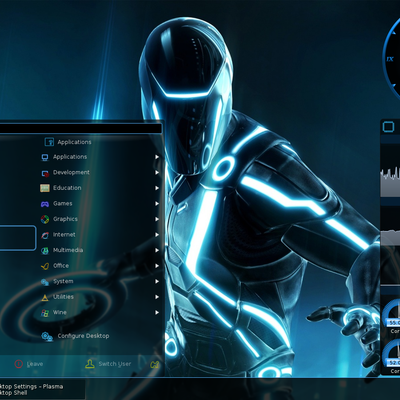This screenshot has height=400, width=400.
Task: Click the yellow Switch User icon
Action: 90,364
